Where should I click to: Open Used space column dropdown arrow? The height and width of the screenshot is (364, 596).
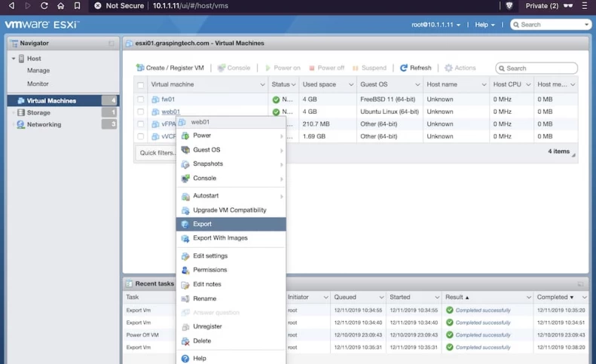pyautogui.click(x=351, y=84)
